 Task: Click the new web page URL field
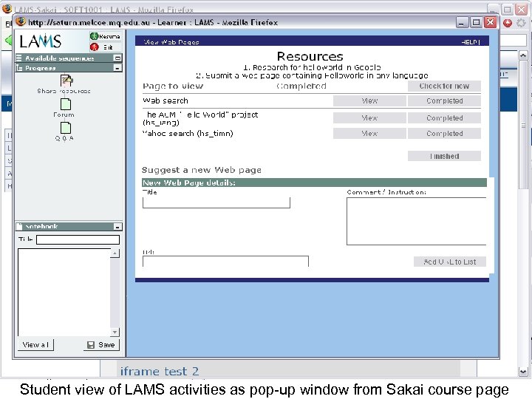point(225,262)
